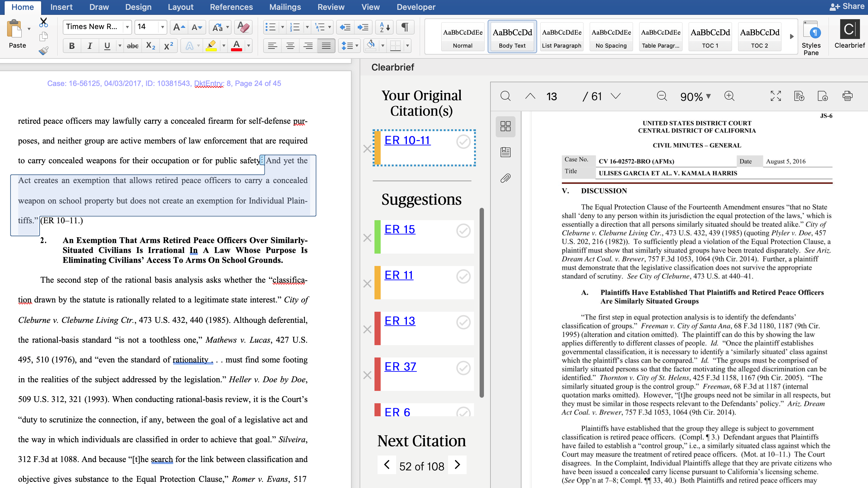868x488 pixels.
Task: Enter the PDF viewer full screen mode
Action: (776, 96)
